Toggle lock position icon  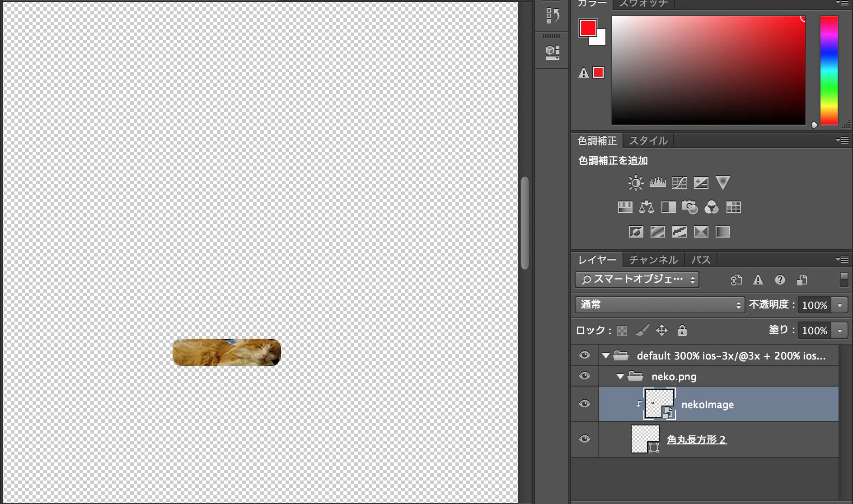point(662,330)
